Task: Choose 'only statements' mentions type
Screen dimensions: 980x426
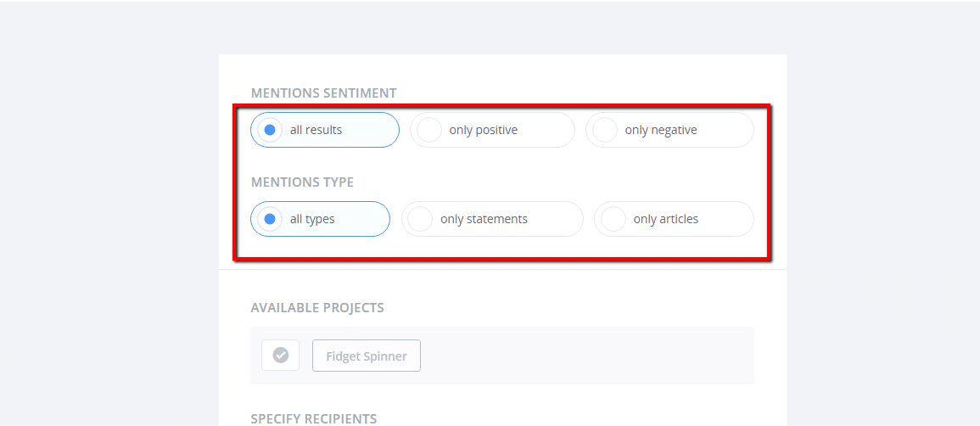Action: [x=492, y=219]
